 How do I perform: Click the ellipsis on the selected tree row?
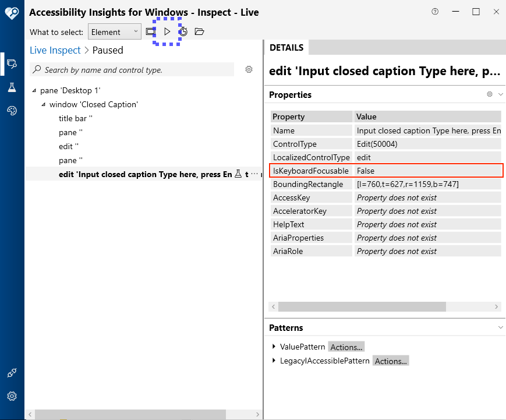(x=254, y=174)
